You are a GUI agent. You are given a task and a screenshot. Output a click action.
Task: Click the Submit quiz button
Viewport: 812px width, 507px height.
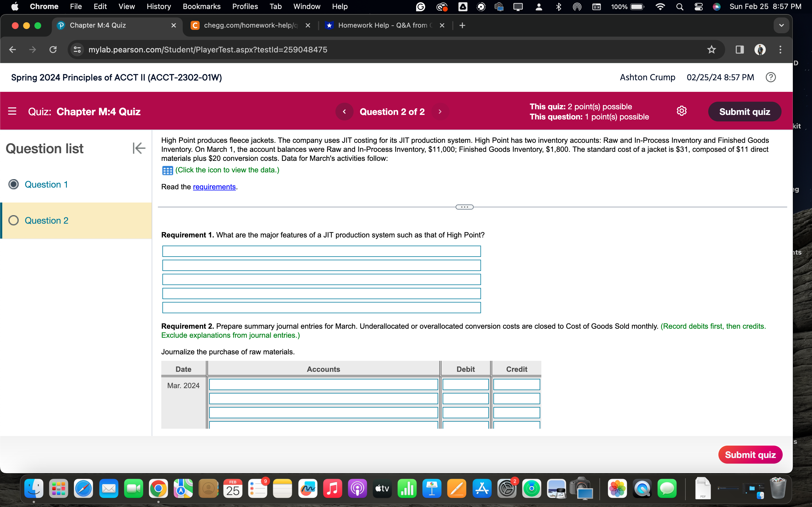coord(745,111)
